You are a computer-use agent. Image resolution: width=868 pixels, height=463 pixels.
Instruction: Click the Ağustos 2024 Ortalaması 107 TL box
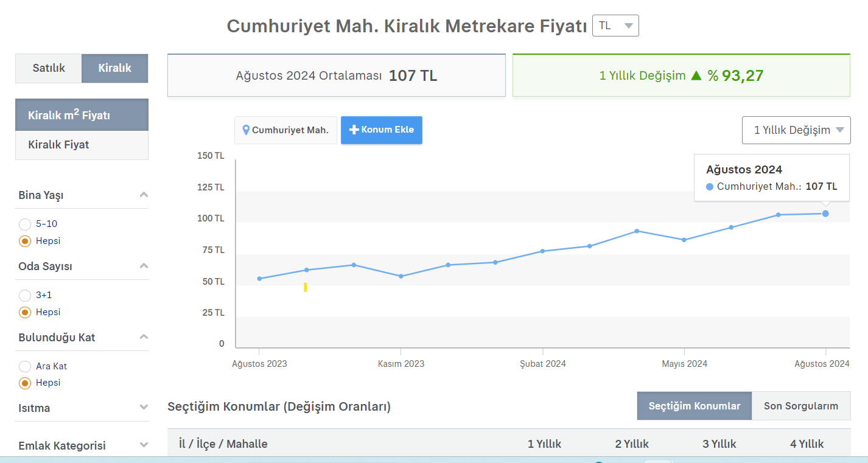(x=337, y=75)
